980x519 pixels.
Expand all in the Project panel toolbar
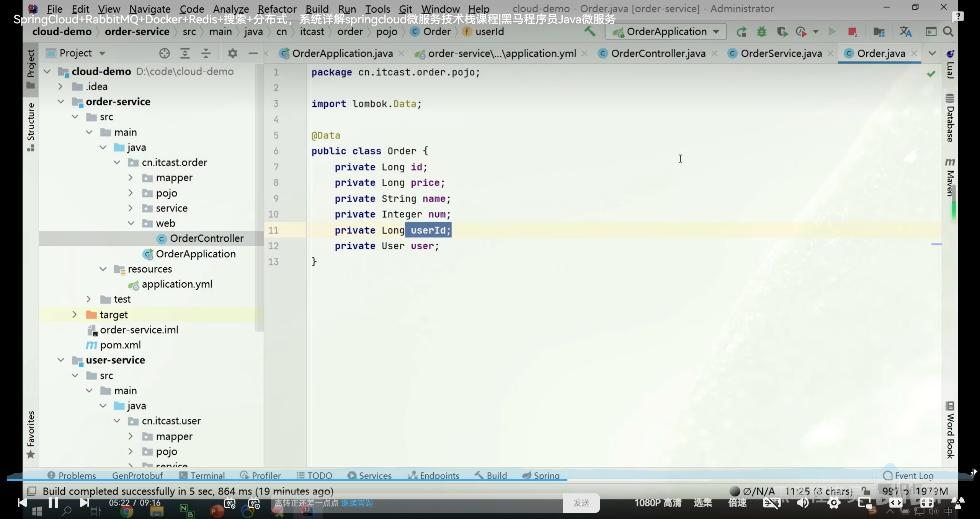pos(185,53)
